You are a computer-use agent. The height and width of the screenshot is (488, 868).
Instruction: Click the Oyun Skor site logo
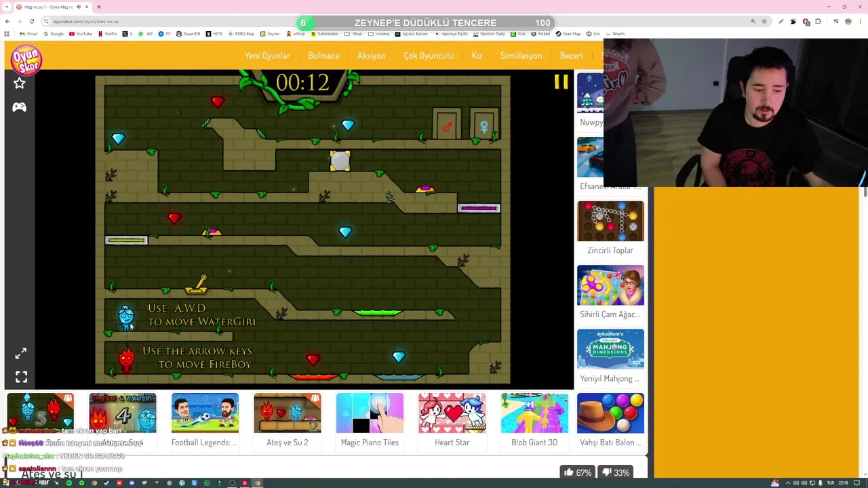pyautogui.click(x=26, y=59)
